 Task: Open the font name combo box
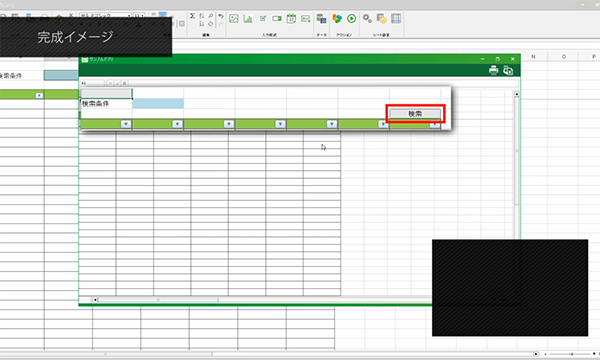pos(105,15)
